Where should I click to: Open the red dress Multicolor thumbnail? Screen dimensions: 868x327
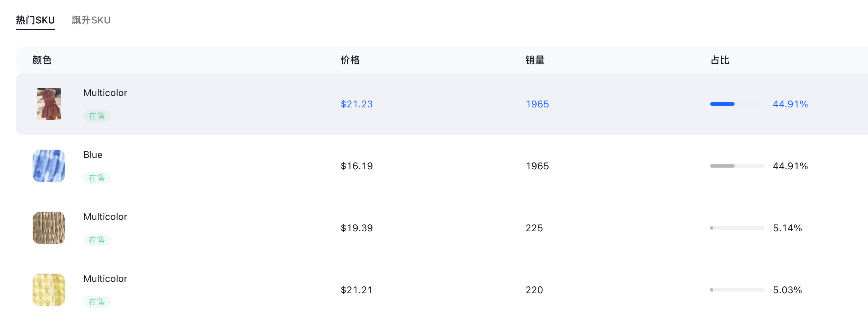coord(49,104)
